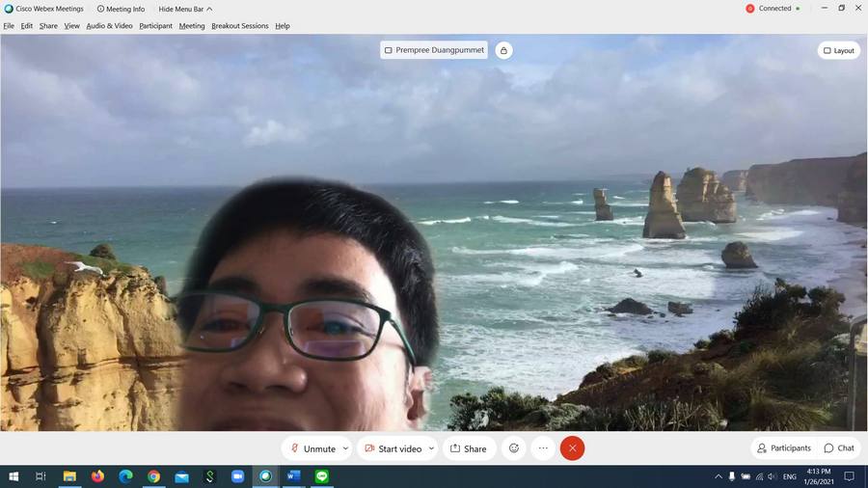The width and height of the screenshot is (868, 488).
Task: Click the reactions smiley icon
Action: pos(514,448)
